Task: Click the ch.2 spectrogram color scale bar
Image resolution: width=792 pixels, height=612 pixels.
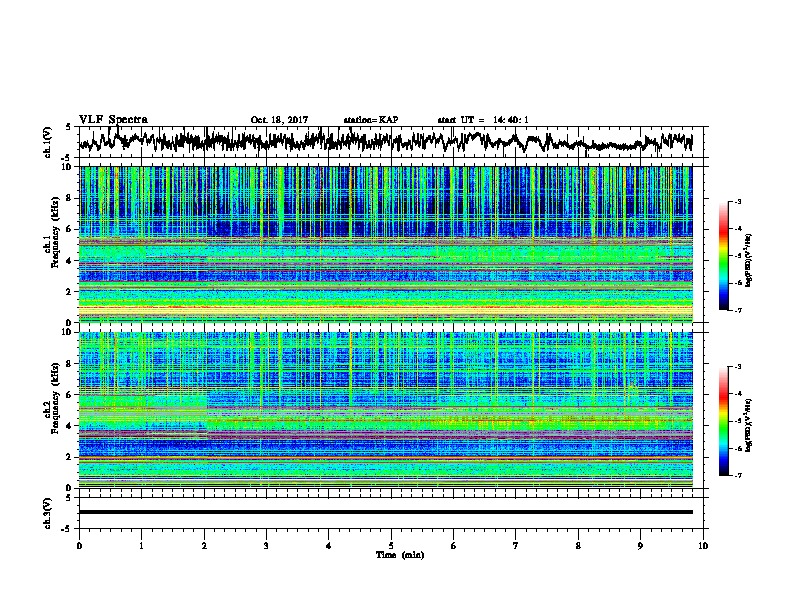Action: [x=723, y=421]
